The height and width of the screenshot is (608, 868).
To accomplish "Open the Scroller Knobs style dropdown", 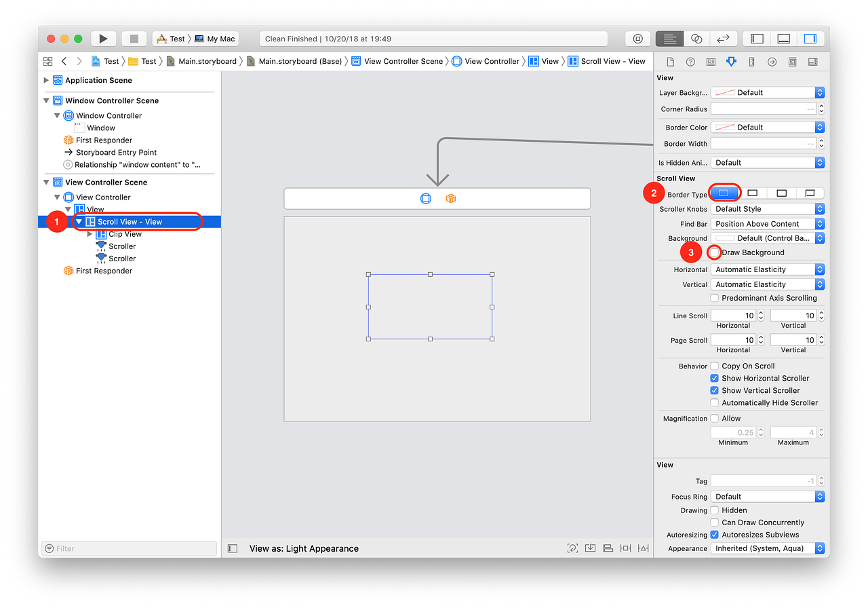I will point(767,208).
